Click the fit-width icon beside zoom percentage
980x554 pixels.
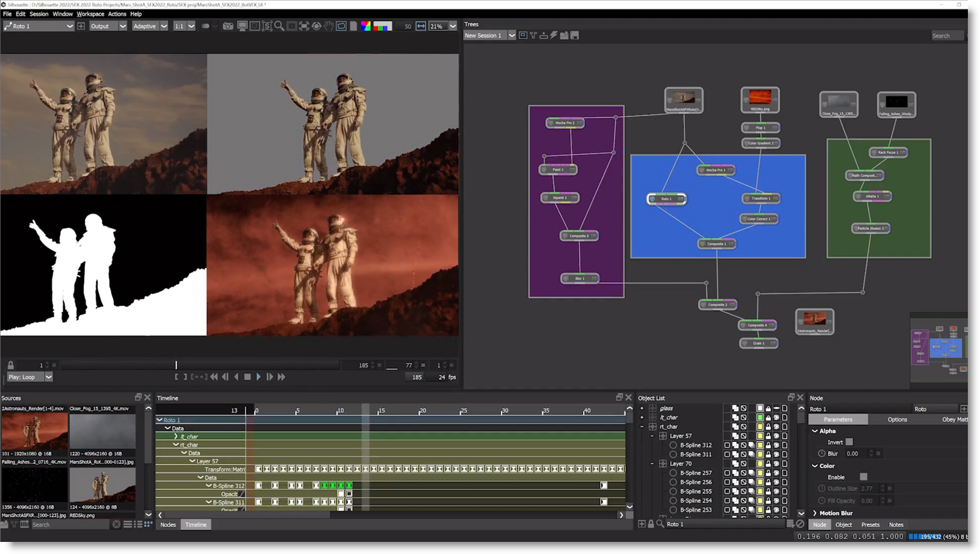(x=421, y=26)
